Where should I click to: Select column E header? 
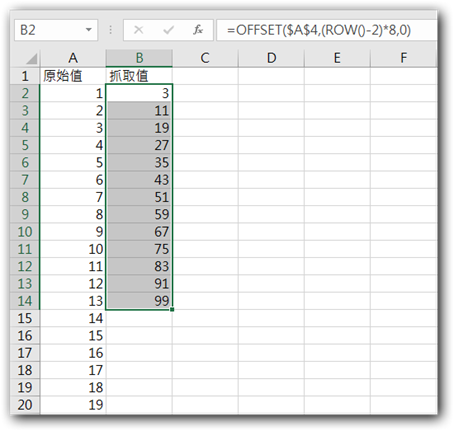(337, 58)
